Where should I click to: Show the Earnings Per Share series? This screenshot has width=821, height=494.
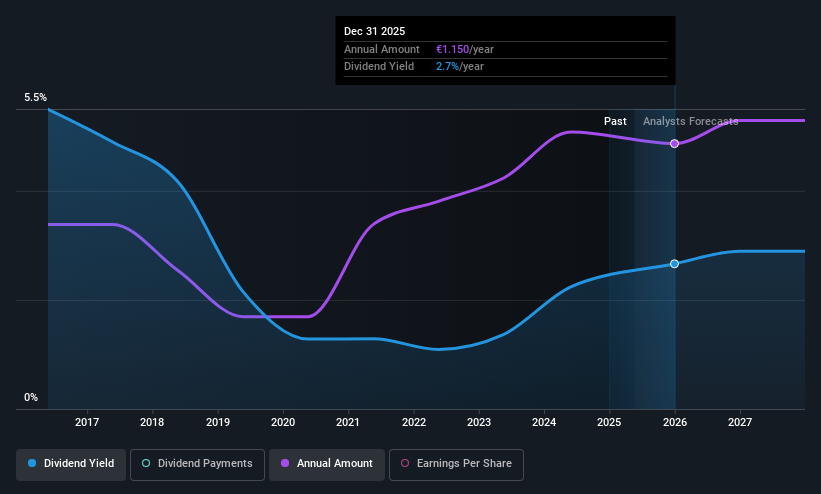(456, 464)
